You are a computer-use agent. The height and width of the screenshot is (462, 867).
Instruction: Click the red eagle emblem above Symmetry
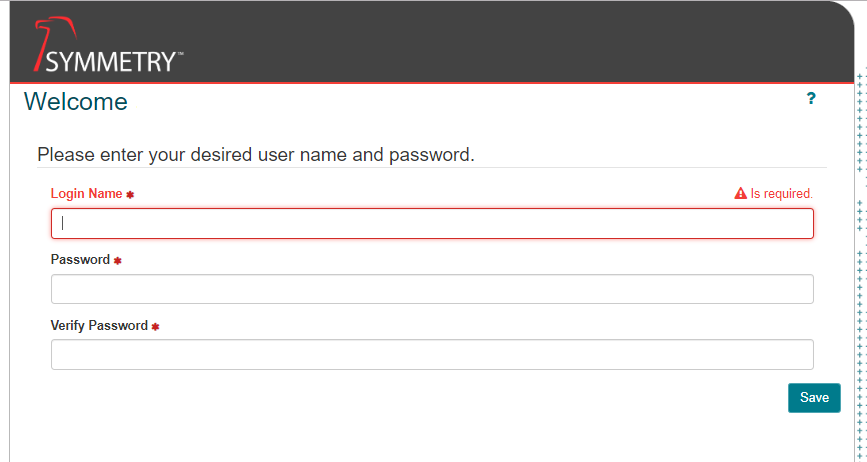coord(54,41)
